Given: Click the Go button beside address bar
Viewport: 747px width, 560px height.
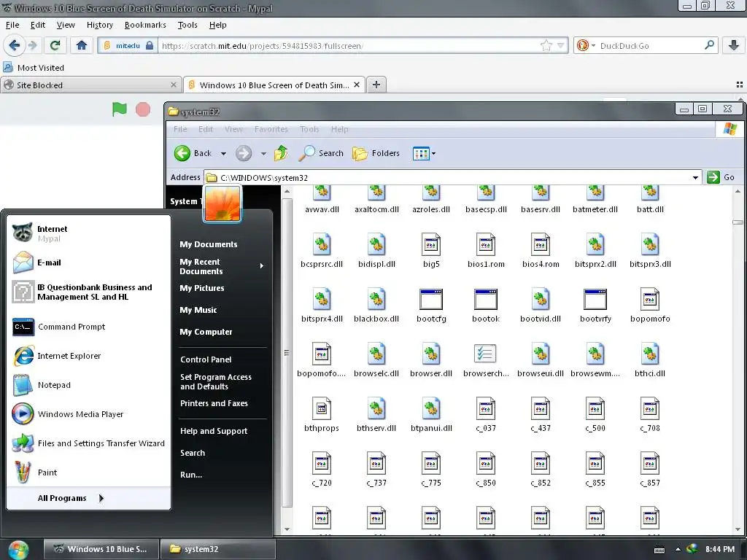Looking at the screenshot, I should [721, 177].
